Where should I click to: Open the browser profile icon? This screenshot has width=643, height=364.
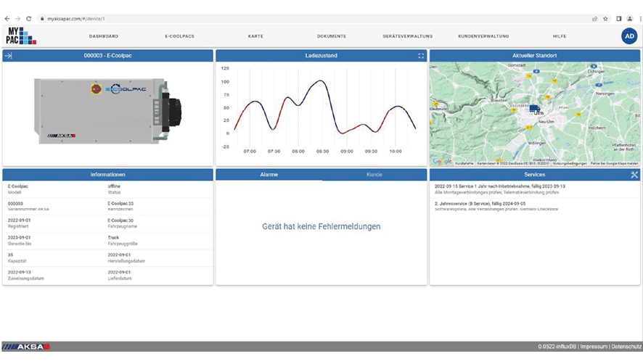[x=630, y=19]
